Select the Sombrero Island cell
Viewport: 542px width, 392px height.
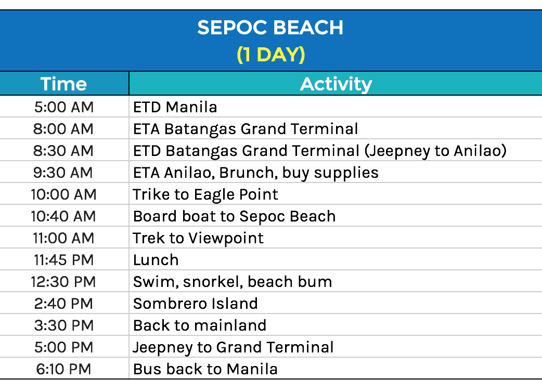[195, 304]
